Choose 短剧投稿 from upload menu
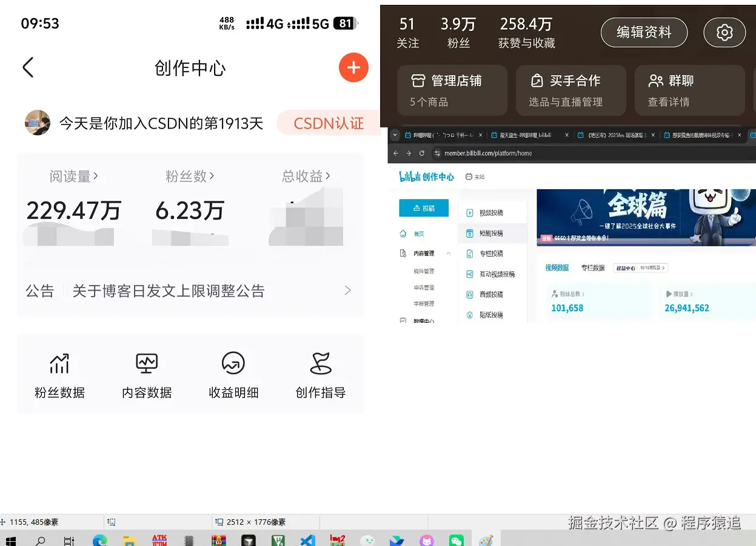The width and height of the screenshot is (756, 546). coord(492,233)
